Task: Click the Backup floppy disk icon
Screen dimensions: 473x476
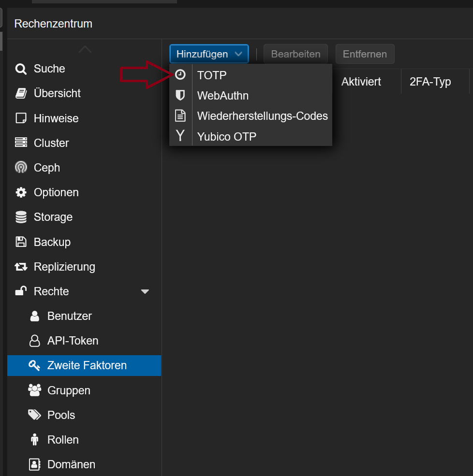Action: pyautogui.click(x=21, y=242)
